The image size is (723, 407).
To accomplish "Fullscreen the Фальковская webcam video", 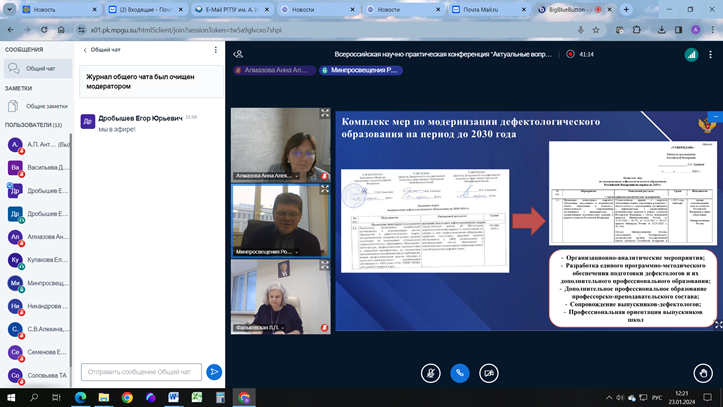I will point(325,266).
